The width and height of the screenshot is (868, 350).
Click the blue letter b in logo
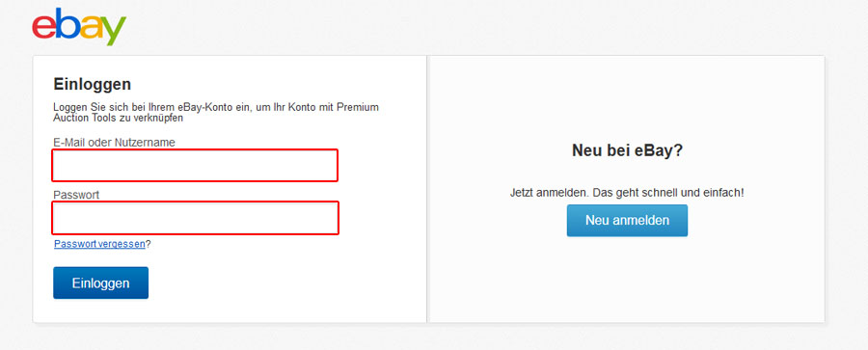click(x=68, y=24)
